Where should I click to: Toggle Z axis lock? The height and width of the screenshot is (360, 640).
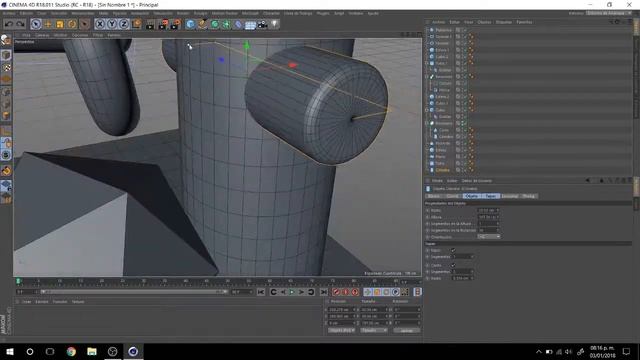point(124,24)
